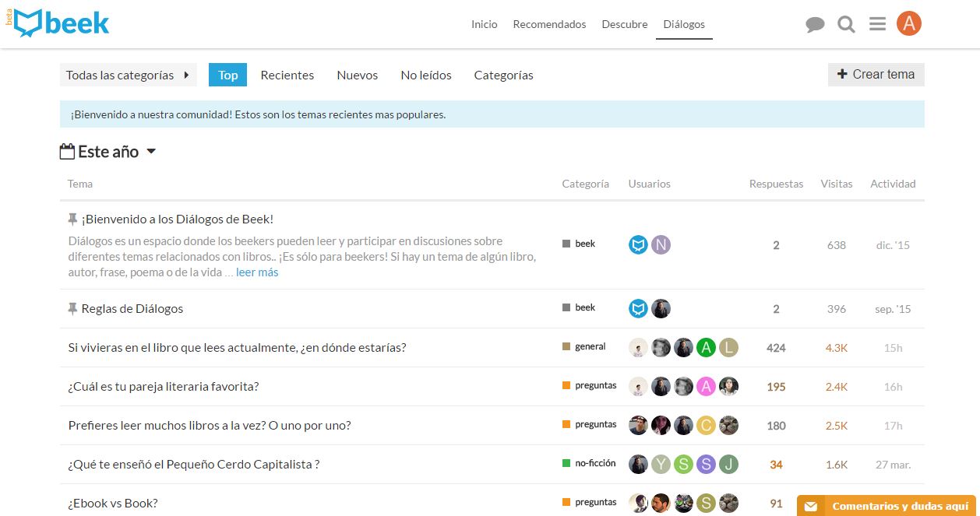Click the search magnifier icon

846,24
